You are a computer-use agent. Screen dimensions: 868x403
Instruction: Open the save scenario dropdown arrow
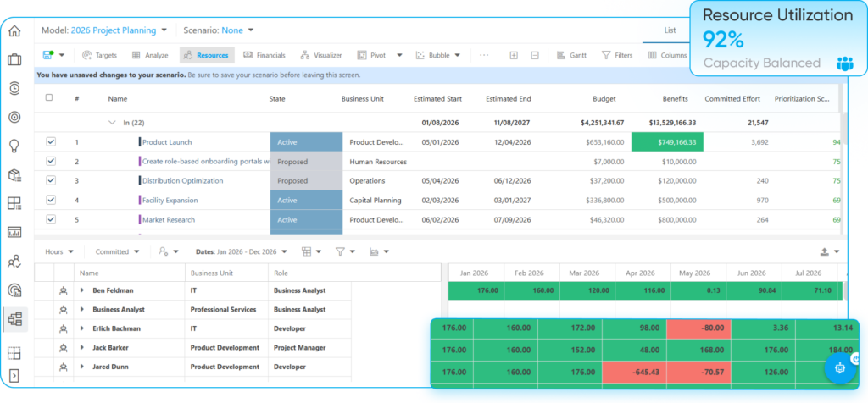pyautogui.click(x=62, y=55)
